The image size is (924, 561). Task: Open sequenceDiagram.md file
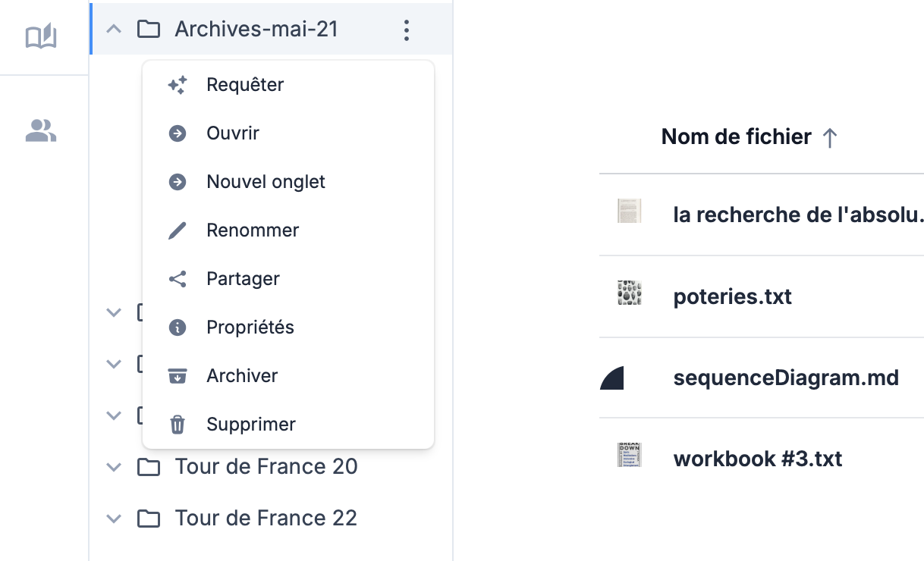pyautogui.click(x=786, y=378)
